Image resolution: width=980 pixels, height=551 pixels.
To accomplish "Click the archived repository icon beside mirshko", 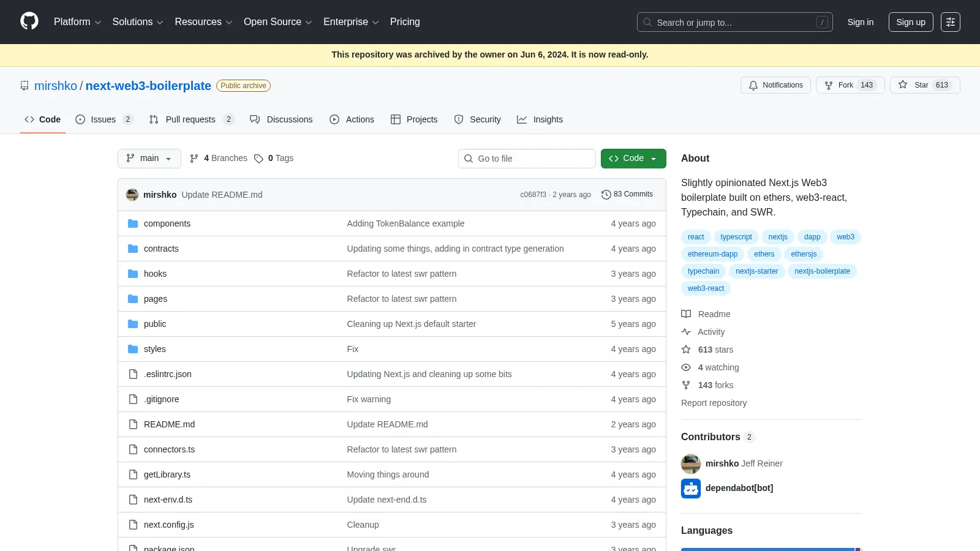I will click(24, 86).
